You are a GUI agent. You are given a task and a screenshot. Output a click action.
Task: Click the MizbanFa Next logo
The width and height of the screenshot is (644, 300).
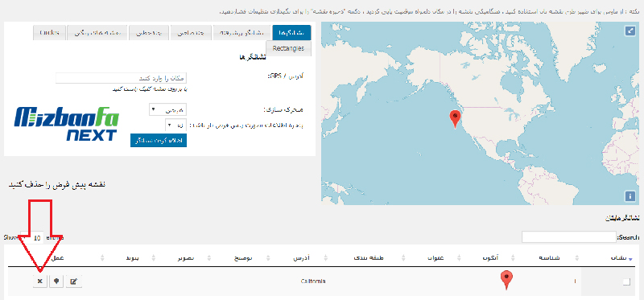[67, 124]
